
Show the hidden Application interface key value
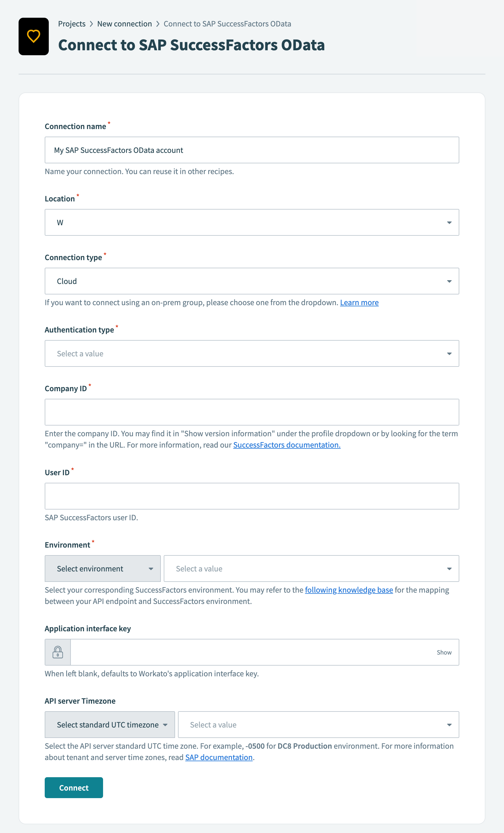(444, 652)
